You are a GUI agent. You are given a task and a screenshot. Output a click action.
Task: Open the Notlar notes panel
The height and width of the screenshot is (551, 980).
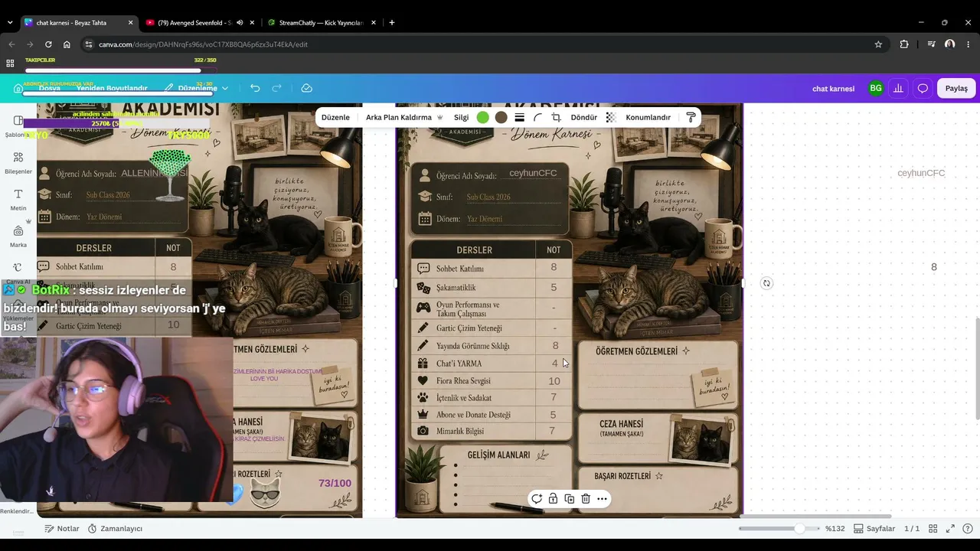tap(61, 529)
